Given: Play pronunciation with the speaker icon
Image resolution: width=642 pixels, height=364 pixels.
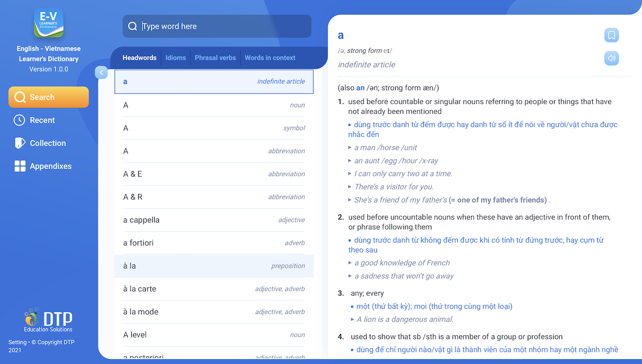Looking at the screenshot, I should pyautogui.click(x=611, y=58).
